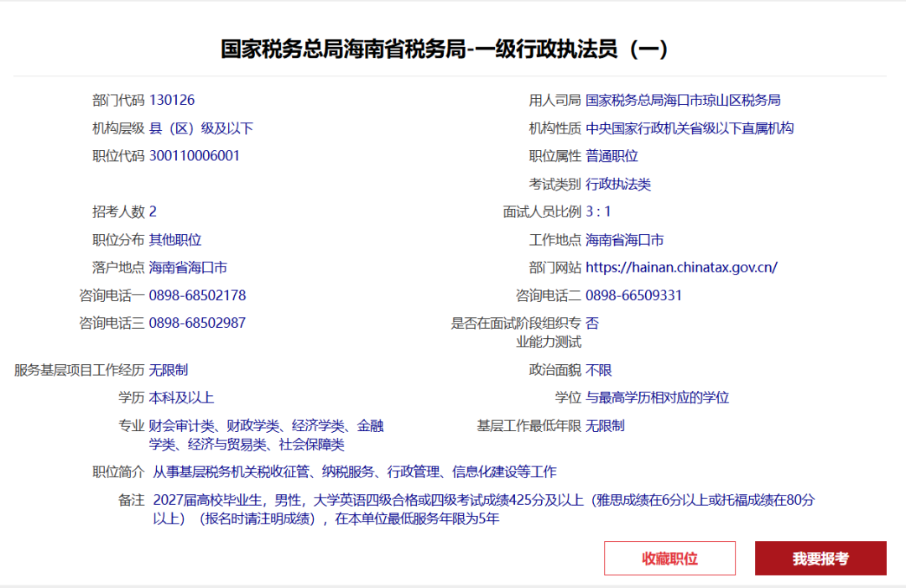This screenshot has height=588, width=906.
Task: Click the majors text starting 财会审计类
Action: coord(267,435)
